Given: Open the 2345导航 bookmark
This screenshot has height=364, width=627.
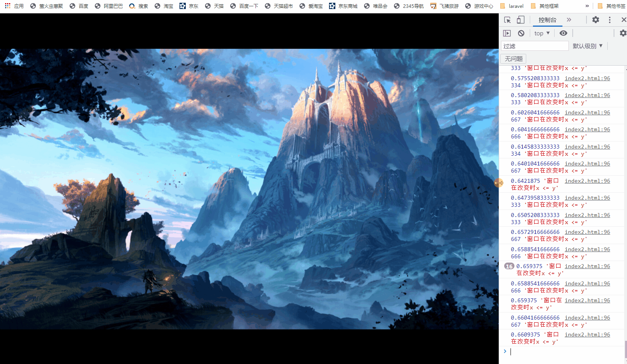Looking at the screenshot, I should (x=409, y=6).
